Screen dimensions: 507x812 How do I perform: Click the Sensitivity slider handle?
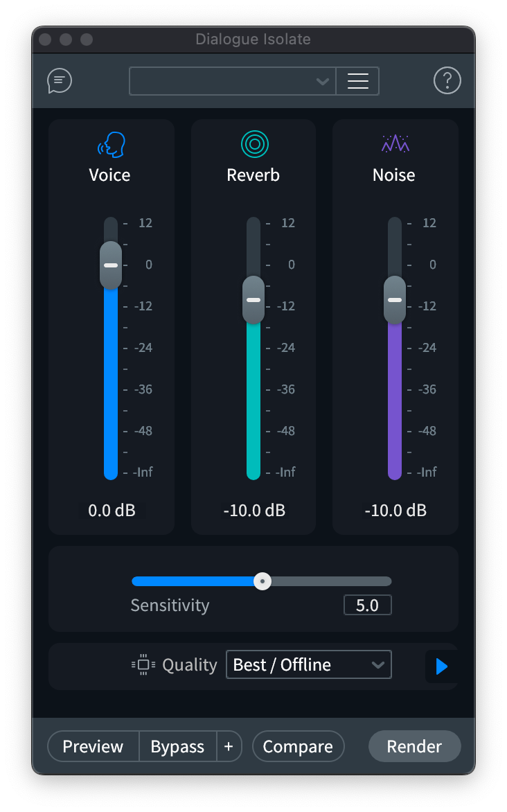point(262,581)
